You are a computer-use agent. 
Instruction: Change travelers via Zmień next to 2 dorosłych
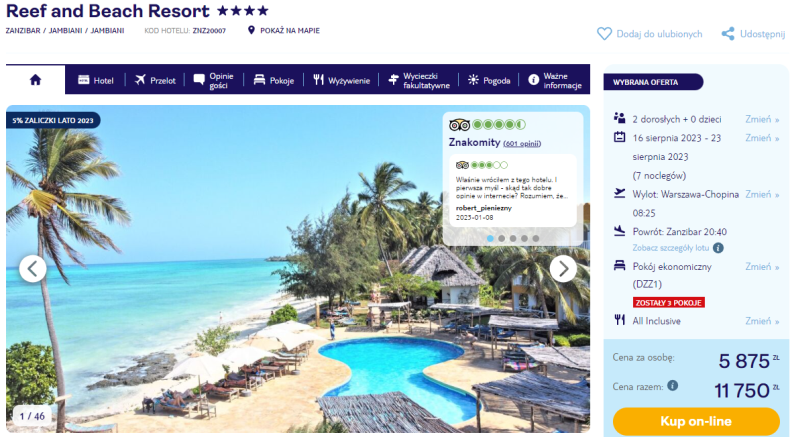pyautogui.click(x=762, y=119)
